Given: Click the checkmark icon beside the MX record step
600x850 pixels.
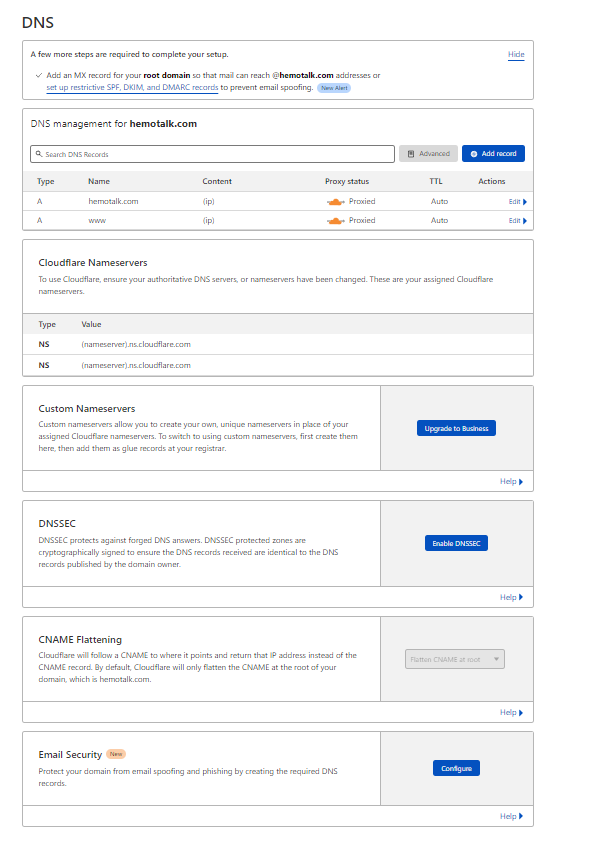Looking at the screenshot, I should tap(38, 76).
